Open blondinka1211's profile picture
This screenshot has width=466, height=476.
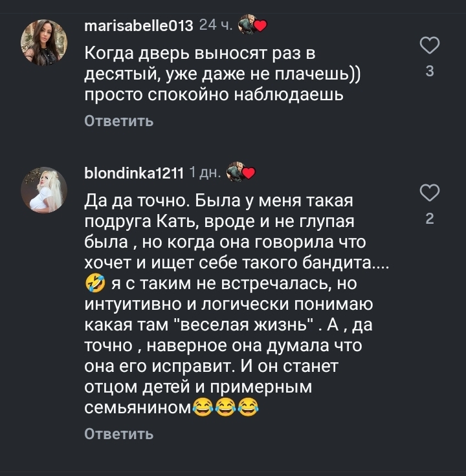[45, 189]
